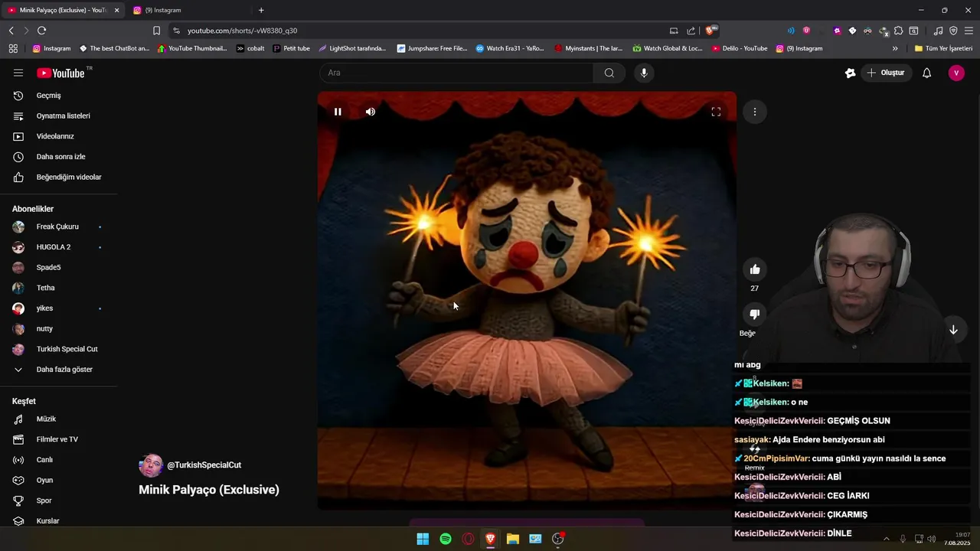Open the YouTube hamburger guide menu
The height and width of the screenshot is (551, 980).
(18, 73)
